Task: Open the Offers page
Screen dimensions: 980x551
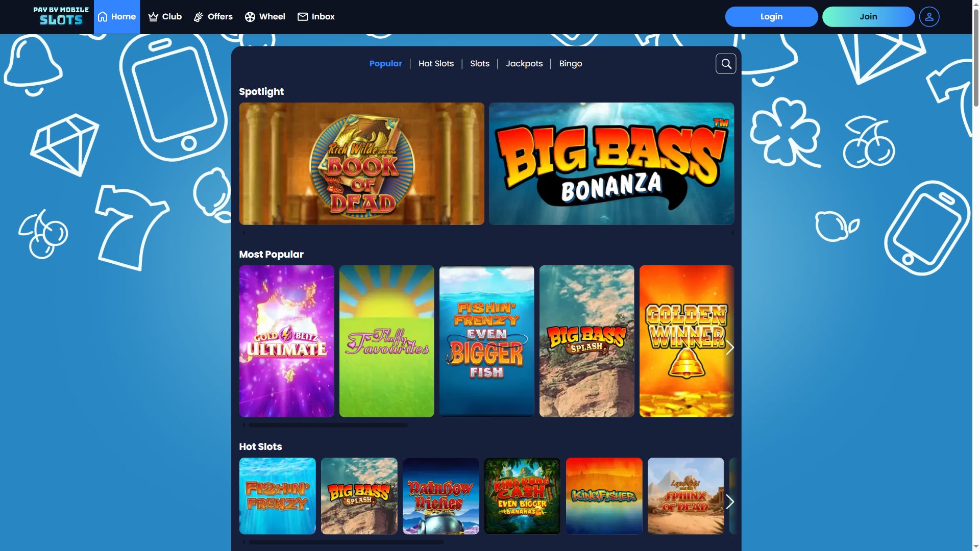Action: click(x=213, y=17)
